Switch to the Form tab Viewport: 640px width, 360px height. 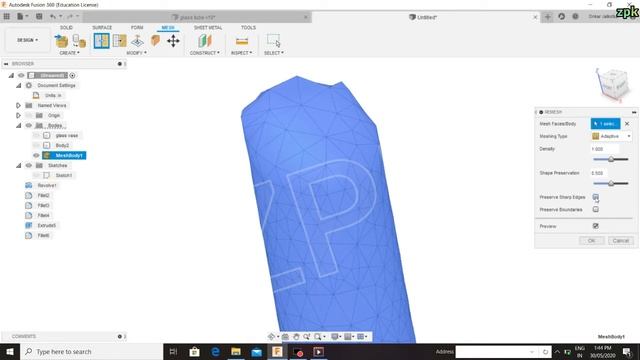137,28
